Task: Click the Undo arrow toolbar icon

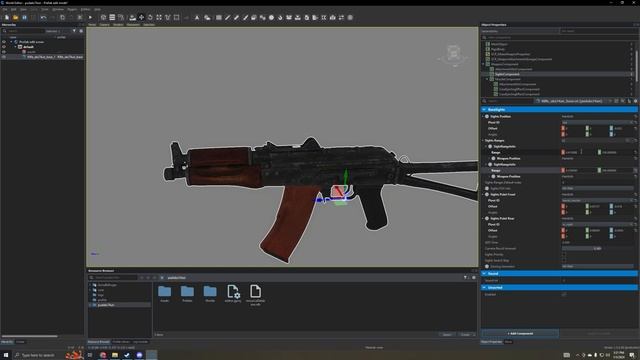Action: (x=43, y=18)
